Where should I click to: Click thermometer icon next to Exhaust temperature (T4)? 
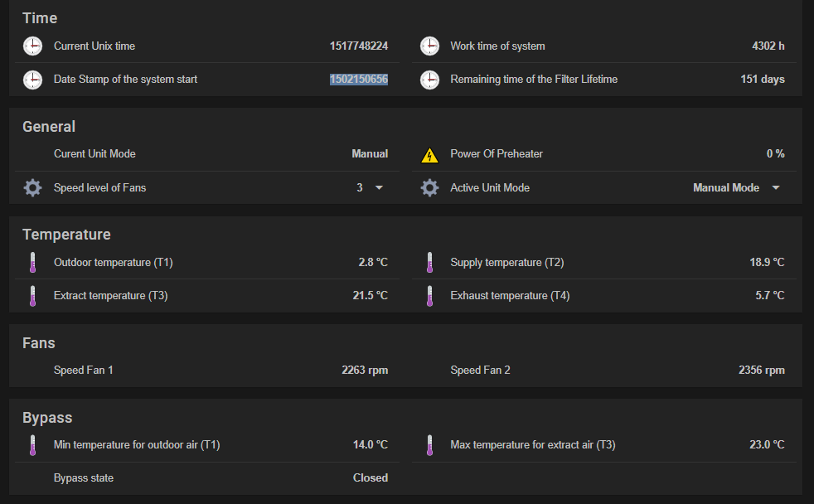[x=429, y=296]
